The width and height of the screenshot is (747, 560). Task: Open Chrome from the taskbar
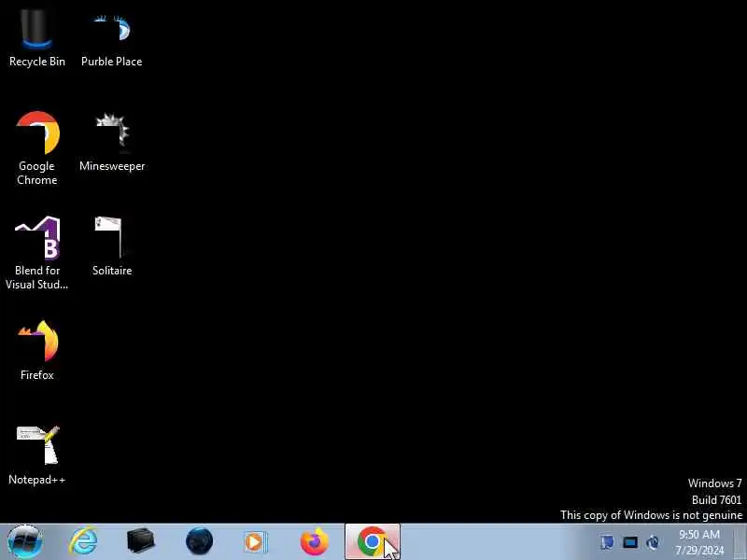pyautogui.click(x=372, y=541)
